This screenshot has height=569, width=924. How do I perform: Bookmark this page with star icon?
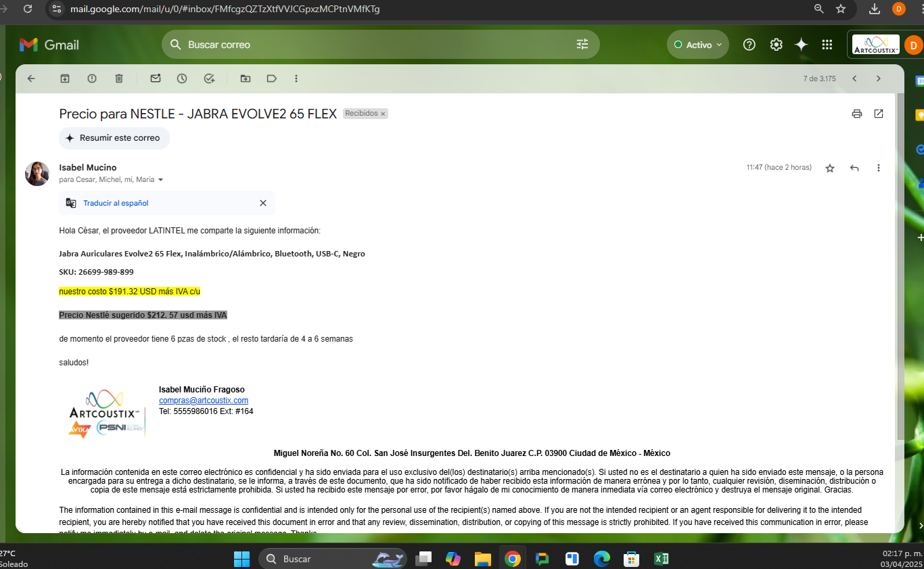coord(841,9)
